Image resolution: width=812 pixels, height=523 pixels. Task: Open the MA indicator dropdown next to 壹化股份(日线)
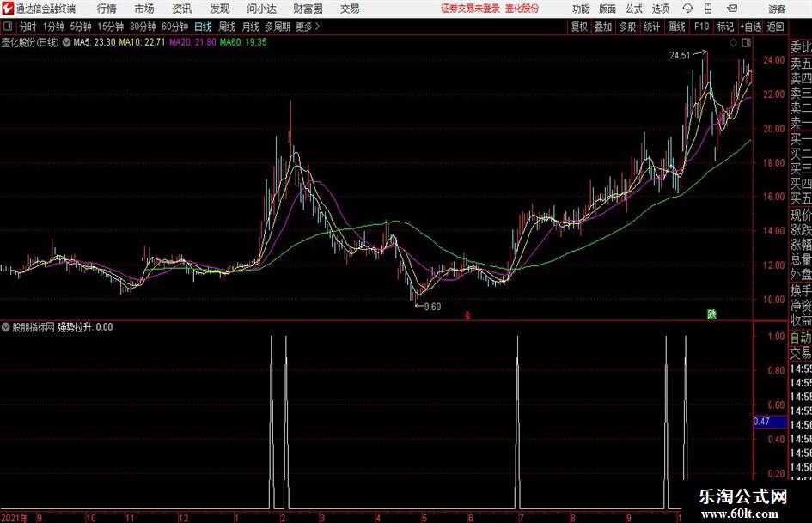(x=66, y=42)
